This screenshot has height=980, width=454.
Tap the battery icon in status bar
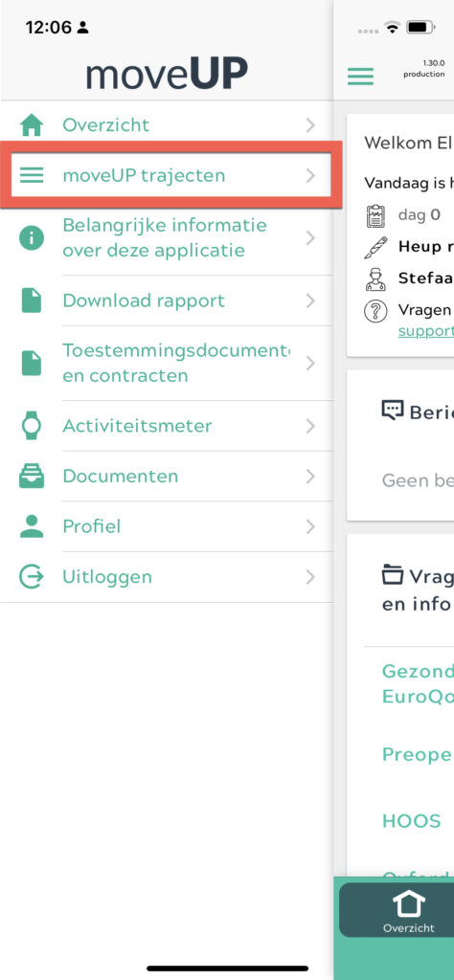pos(421,28)
